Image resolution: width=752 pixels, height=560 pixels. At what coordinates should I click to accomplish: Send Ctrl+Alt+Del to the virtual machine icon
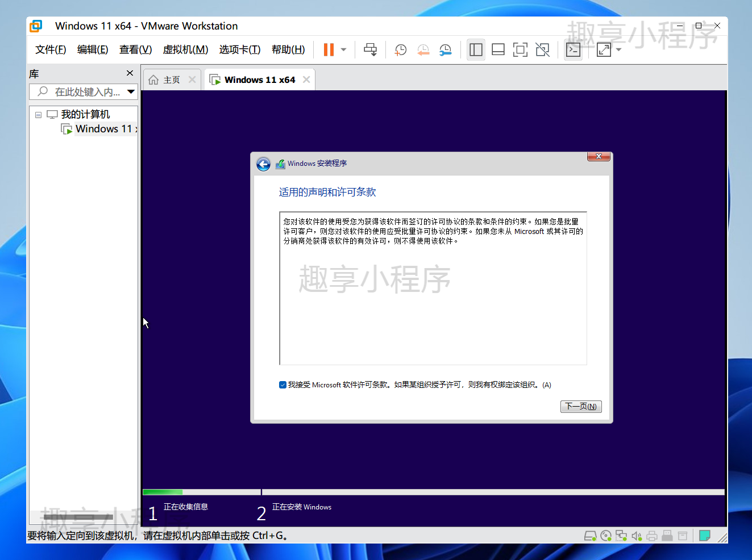pos(371,50)
